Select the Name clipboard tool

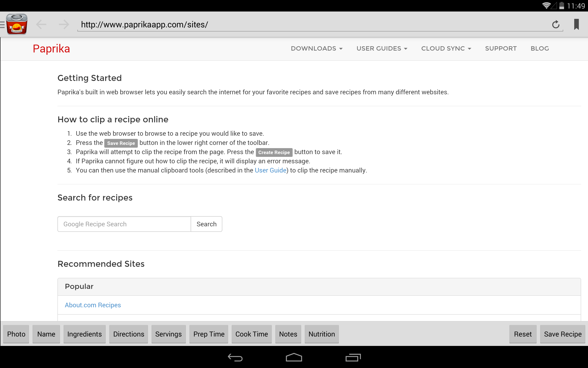click(46, 334)
